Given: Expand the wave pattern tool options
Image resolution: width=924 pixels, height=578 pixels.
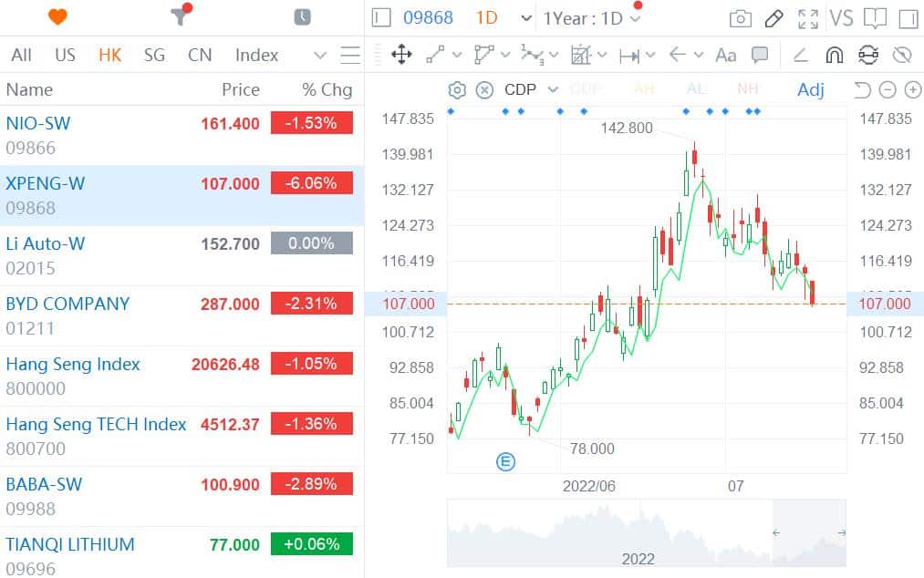Looking at the screenshot, I should coord(554,55).
